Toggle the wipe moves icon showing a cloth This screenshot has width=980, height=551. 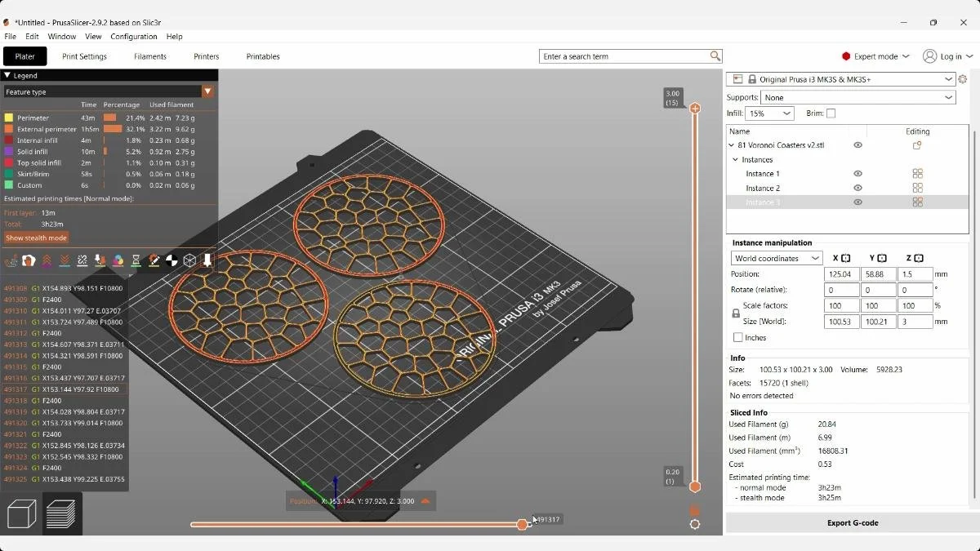(29, 260)
